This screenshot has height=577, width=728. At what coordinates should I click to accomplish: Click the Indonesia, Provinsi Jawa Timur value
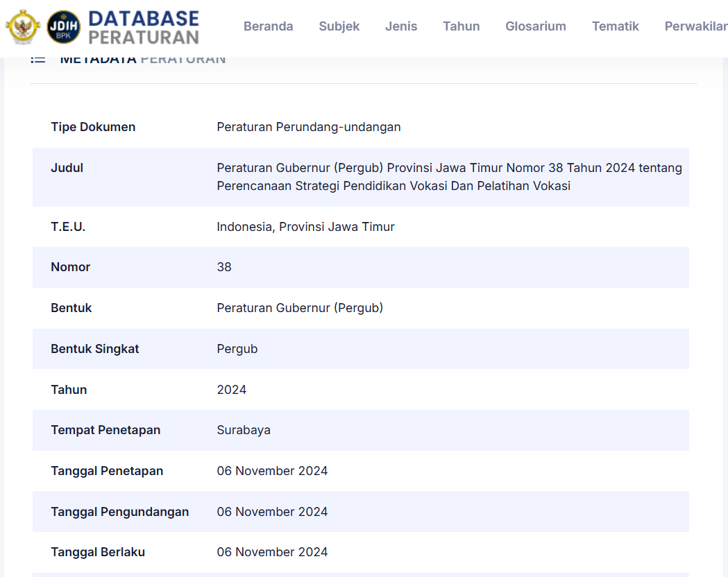pos(305,227)
